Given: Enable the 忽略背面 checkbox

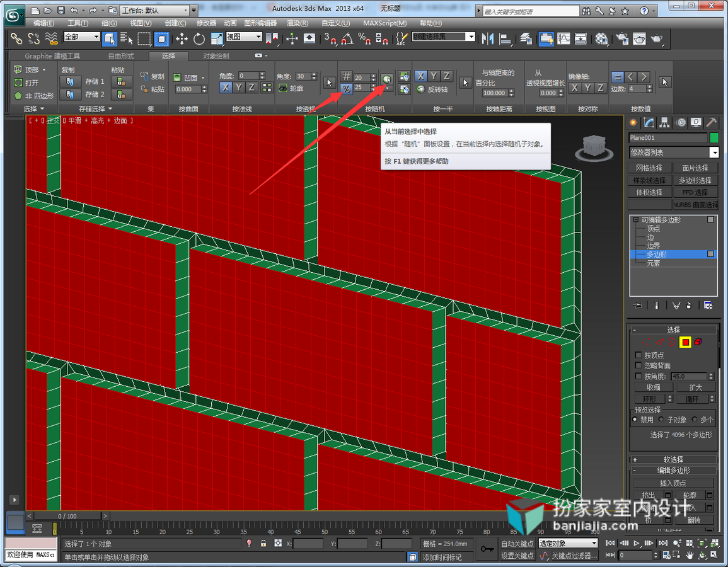Looking at the screenshot, I should point(638,365).
